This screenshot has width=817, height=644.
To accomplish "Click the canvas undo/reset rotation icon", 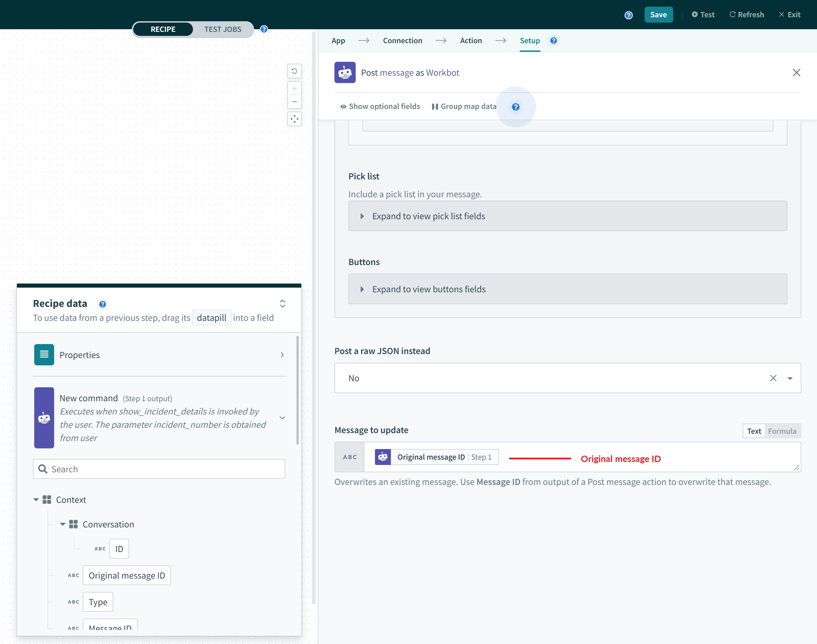I will pos(295,71).
